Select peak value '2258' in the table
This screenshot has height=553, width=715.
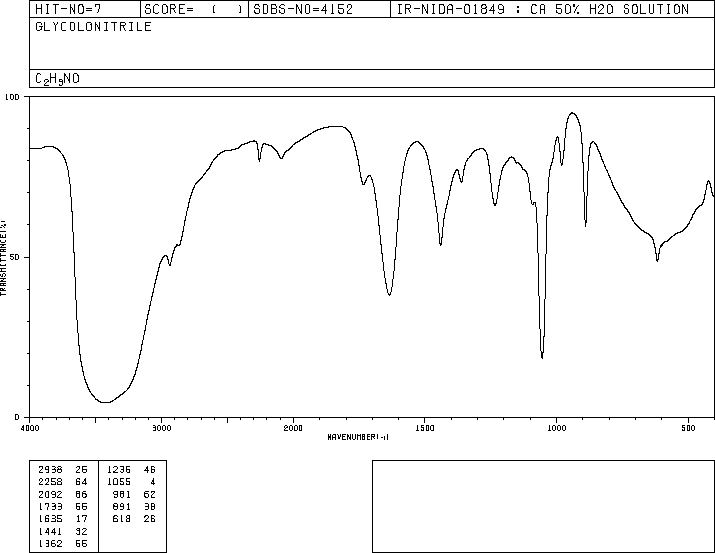click(50, 481)
